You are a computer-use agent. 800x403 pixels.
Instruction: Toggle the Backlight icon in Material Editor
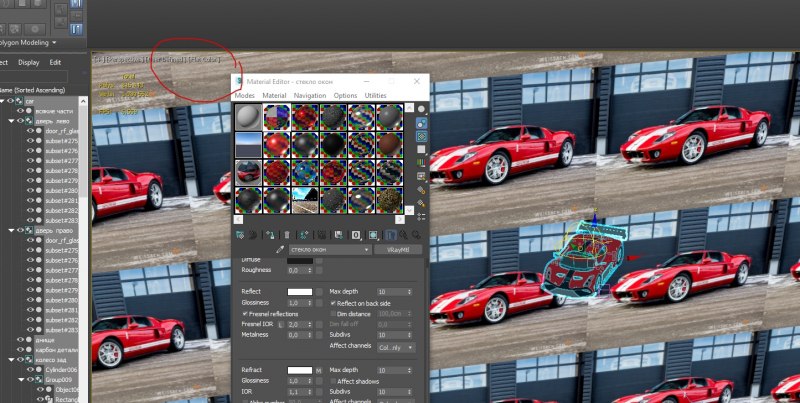[421, 122]
